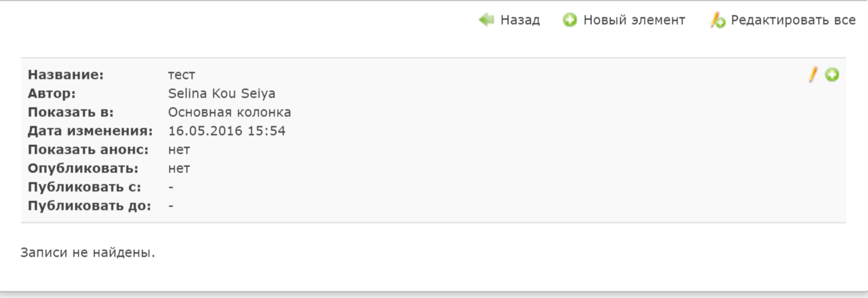
Task: Click the pencil icon beside "Редактировать все"
Action: pos(718,21)
